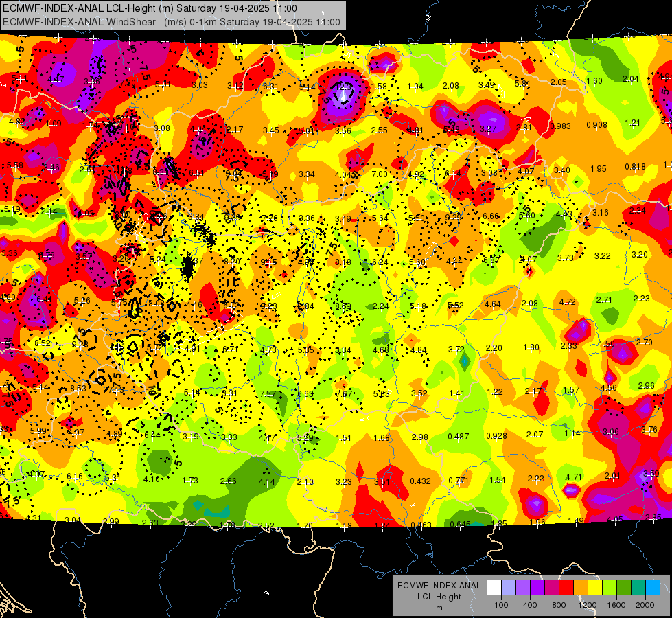Click the LCL-Height title line at top
672x618 pixels.
[x=150, y=8]
